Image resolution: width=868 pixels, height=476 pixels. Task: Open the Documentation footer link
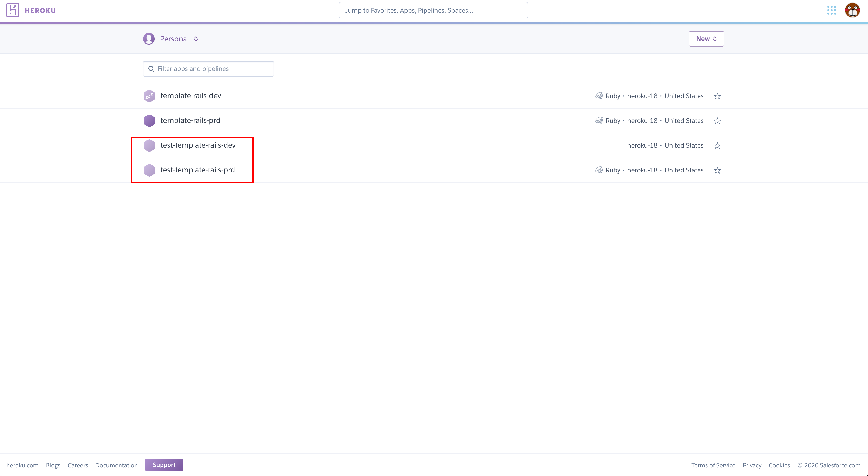click(x=116, y=465)
